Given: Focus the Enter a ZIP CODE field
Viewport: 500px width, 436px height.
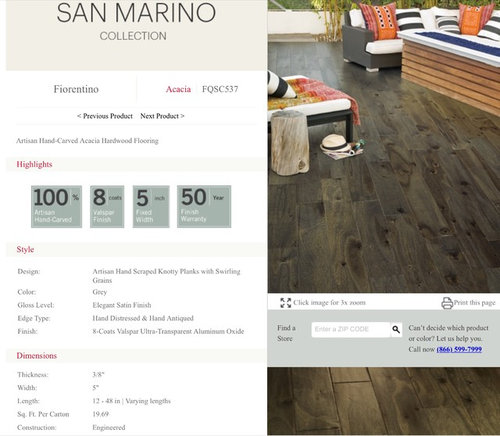Looking at the screenshot, I should [x=351, y=330].
